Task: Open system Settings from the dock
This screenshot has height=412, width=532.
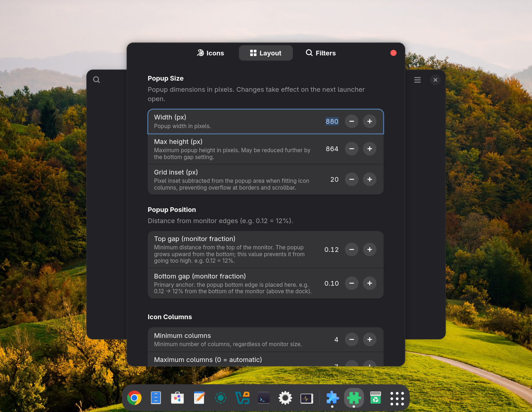Action: pyautogui.click(x=285, y=398)
